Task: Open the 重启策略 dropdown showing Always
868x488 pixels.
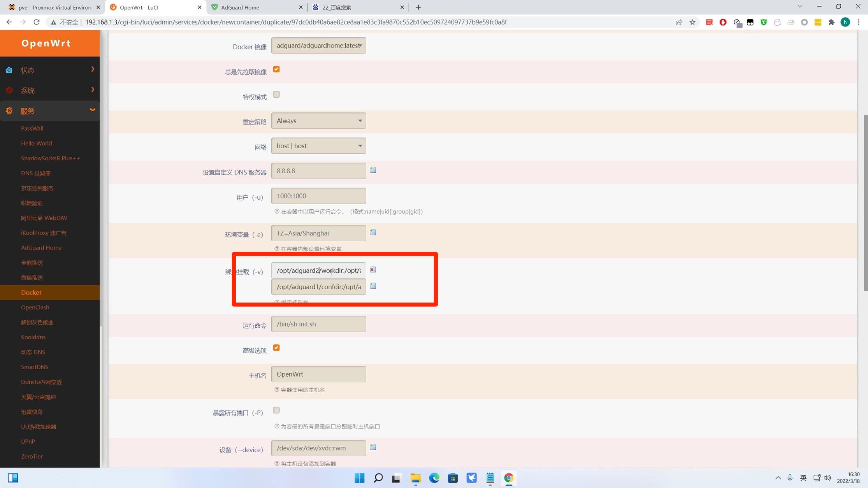Action: point(318,121)
